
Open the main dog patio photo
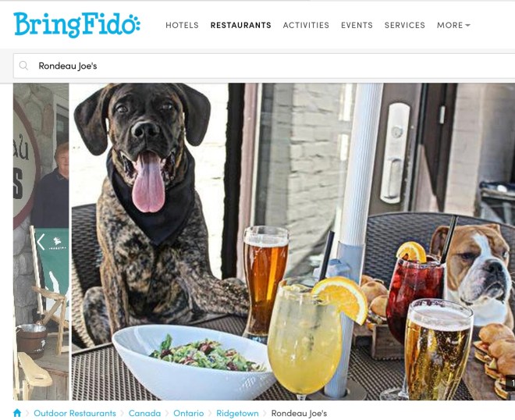(x=293, y=241)
